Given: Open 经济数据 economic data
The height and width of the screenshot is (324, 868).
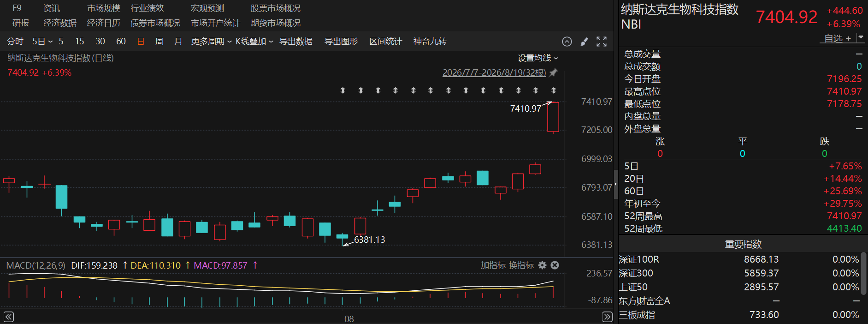Looking at the screenshot, I should (x=60, y=23).
